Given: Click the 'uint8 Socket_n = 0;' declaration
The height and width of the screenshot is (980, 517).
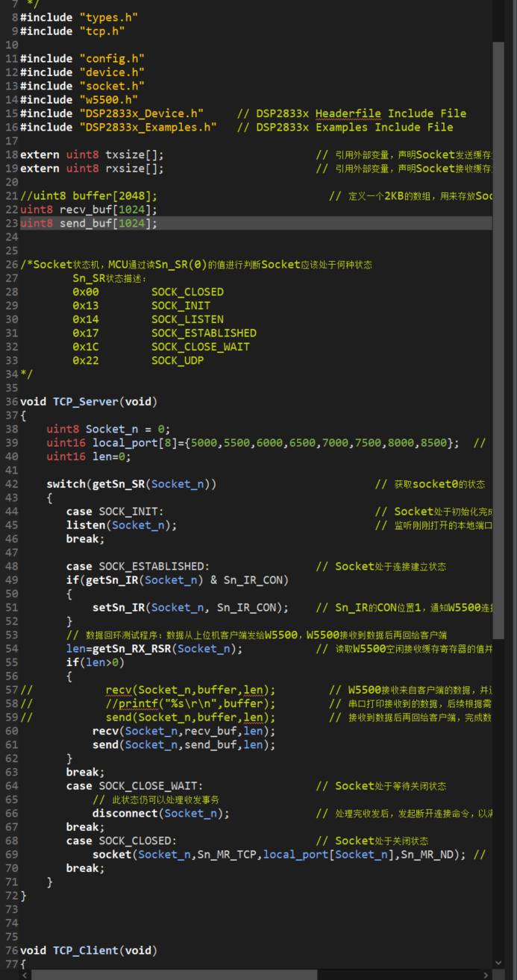Looking at the screenshot, I should (108, 429).
